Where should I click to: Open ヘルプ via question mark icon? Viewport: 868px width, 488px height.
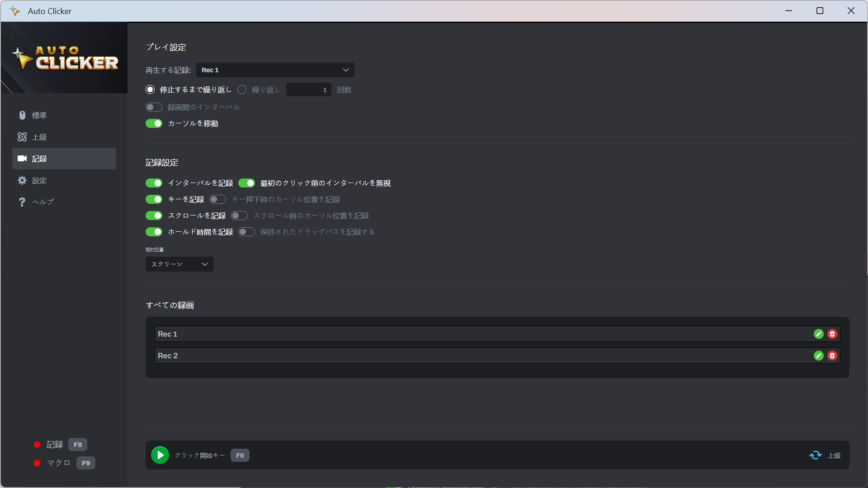22,202
